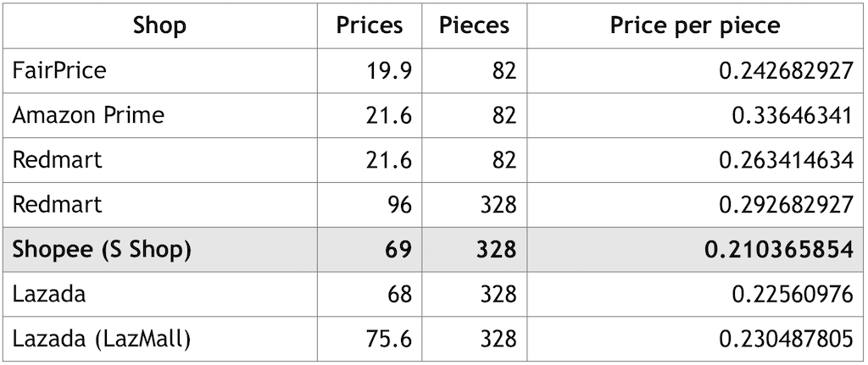Select the Redmart row with 96 price
868x365 pixels.
tap(433, 205)
